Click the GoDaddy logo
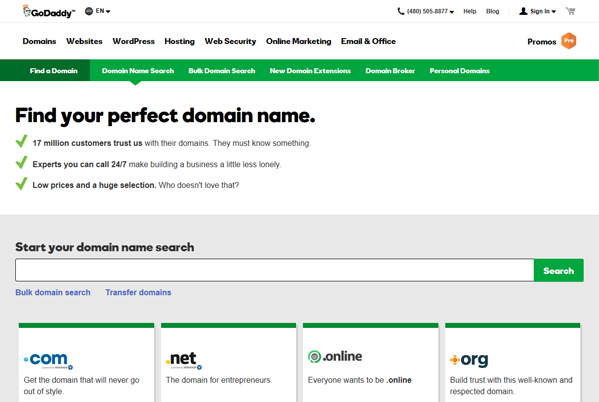The width and height of the screenshot is (599, 402). click(49, 11)
